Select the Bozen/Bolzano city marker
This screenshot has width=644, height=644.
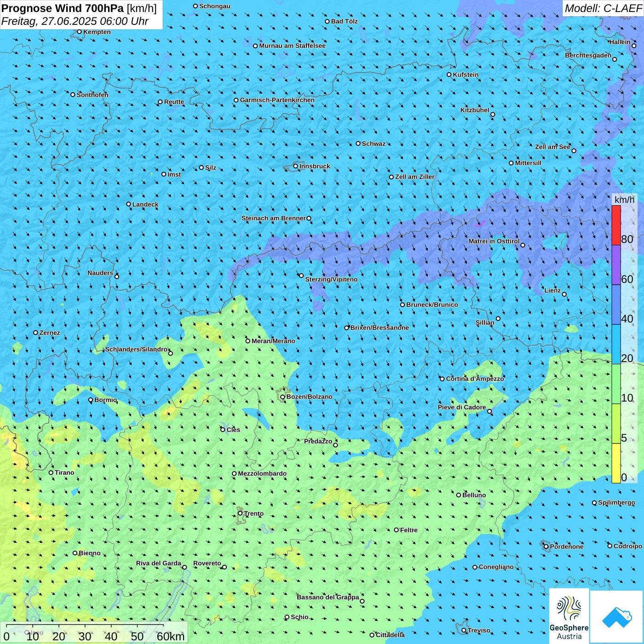click(282, 397)
